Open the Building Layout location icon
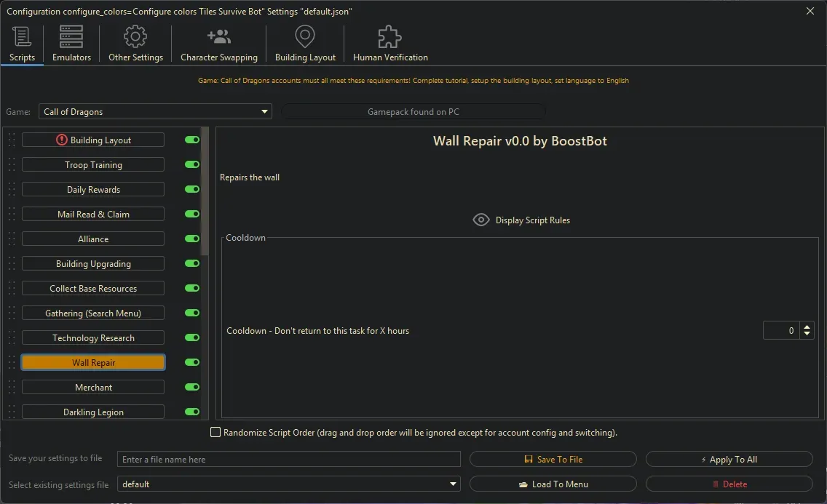The width and height of the screenshot is (827, 504). coord(304,36)
